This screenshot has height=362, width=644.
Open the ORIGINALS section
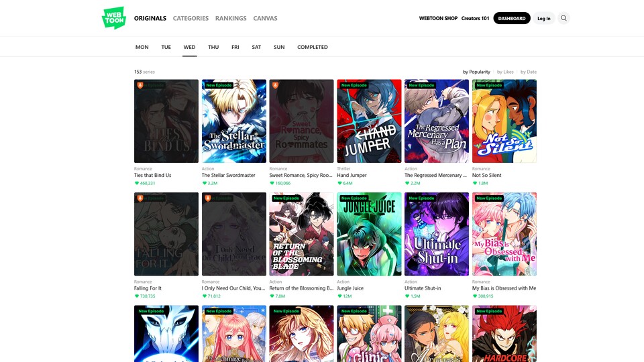150,18
